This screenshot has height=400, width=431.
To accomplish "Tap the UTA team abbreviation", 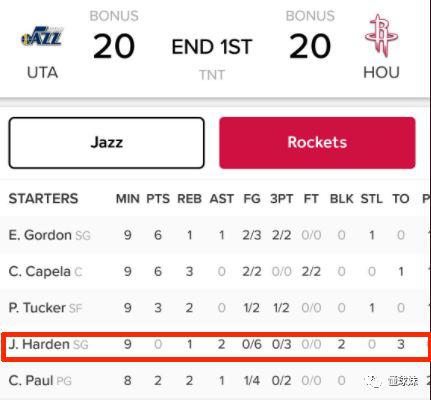I will pos(42,73).
